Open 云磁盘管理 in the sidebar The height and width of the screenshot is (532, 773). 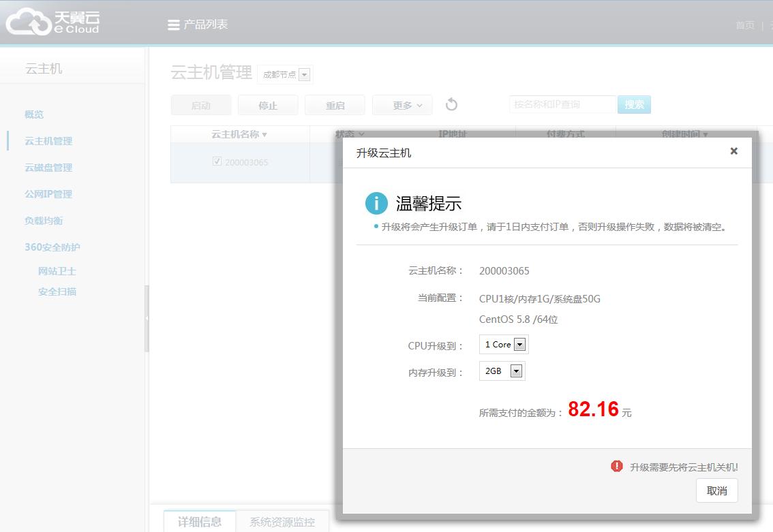pyautogui.click(x=48, y=168)
